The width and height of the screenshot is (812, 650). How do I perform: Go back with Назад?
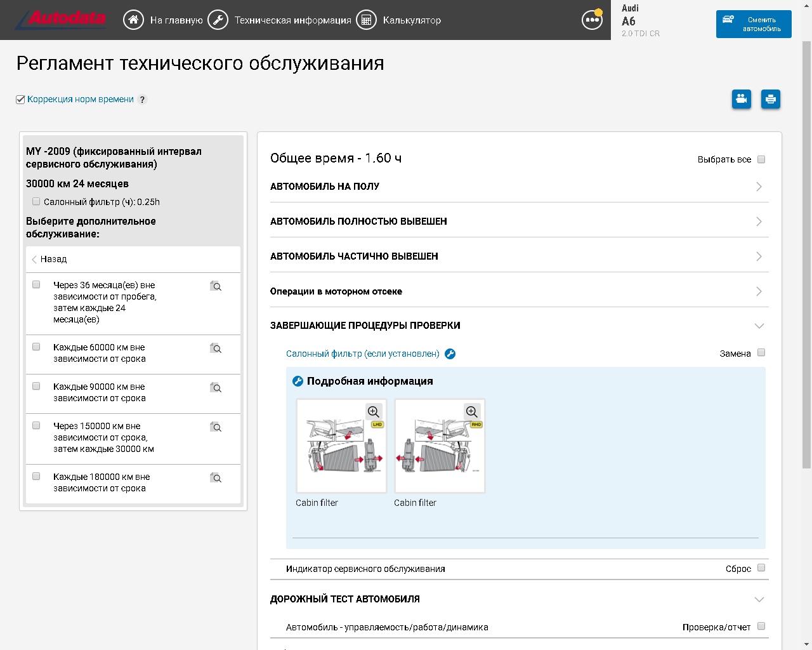tap(49, 259)
